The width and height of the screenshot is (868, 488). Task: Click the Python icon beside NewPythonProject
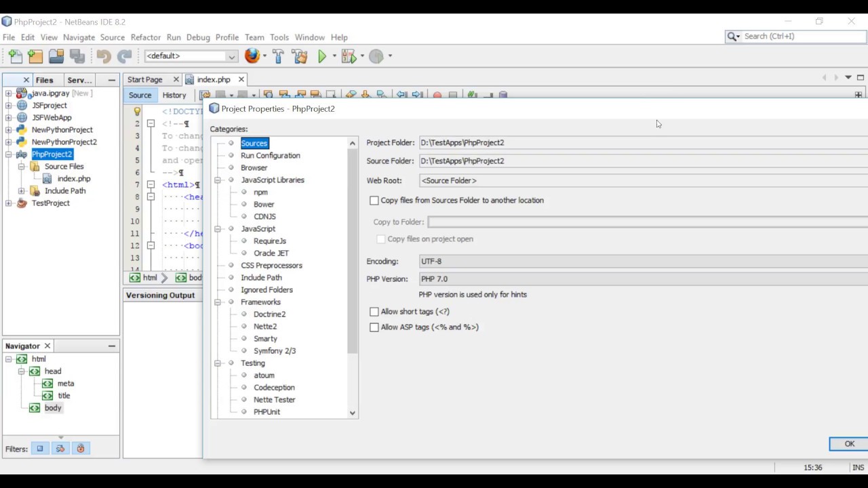[22, 129]
